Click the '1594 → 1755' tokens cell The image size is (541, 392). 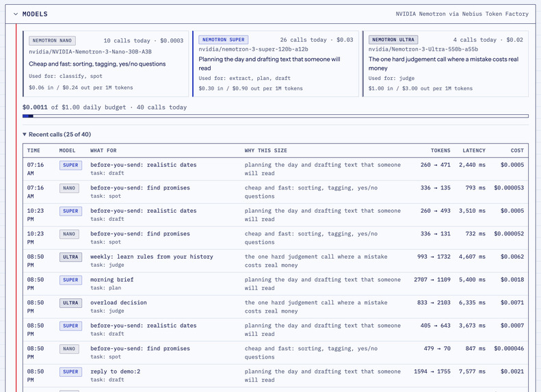click(x=432, y=371)
